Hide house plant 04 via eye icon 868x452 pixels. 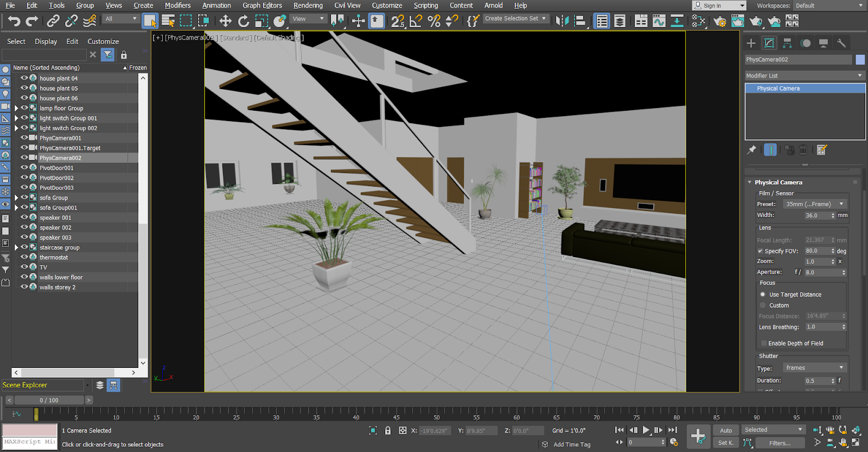24,78
